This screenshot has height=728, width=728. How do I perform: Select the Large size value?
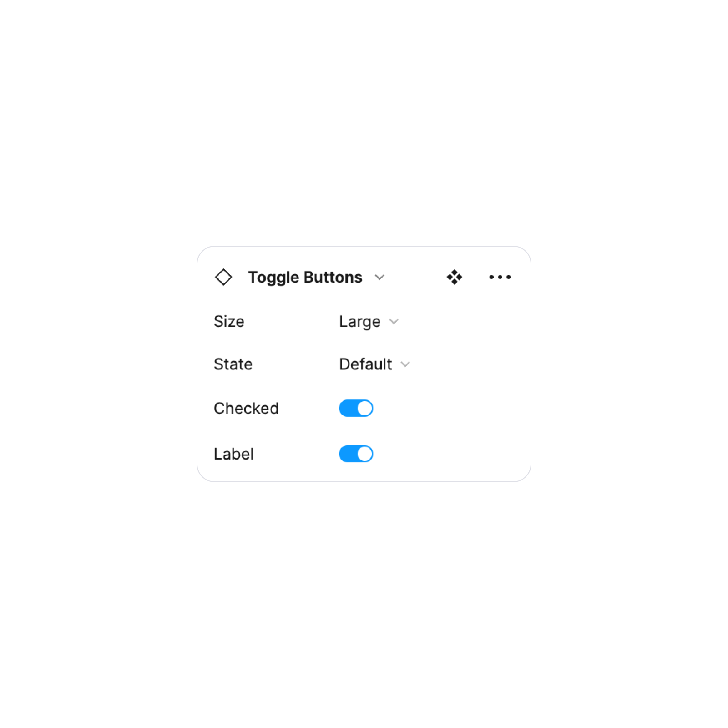coord(359,322)
